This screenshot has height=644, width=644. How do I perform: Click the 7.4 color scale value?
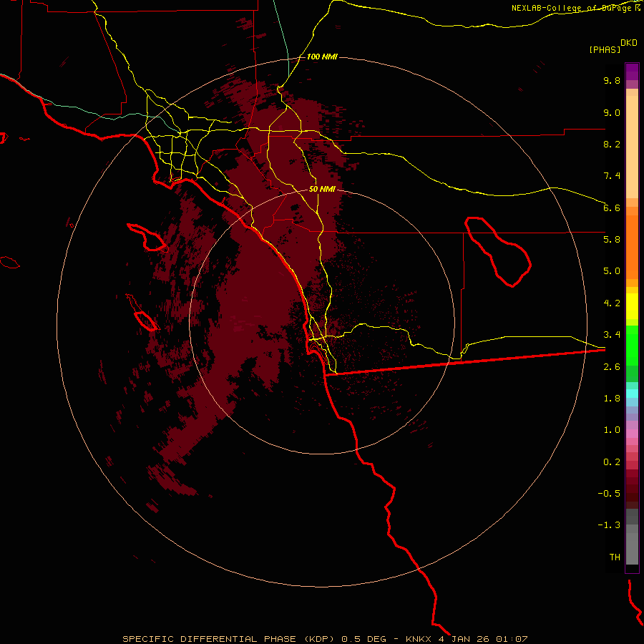(612, 176)
